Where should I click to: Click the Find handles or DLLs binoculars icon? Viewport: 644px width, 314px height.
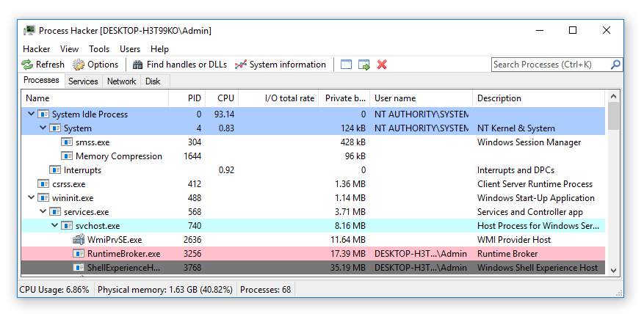click(x=137, y=65)
